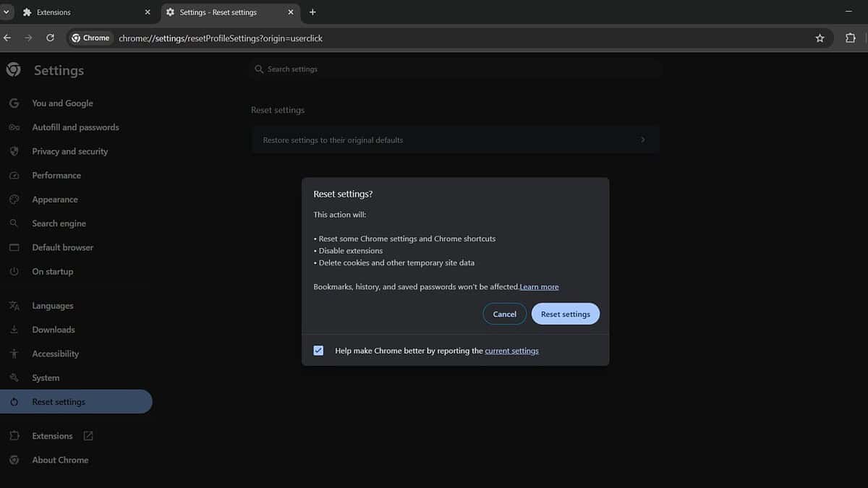Viewport: 868px width, 488px height.
Task: Reload the page using refresh icon
Action: 50,38
